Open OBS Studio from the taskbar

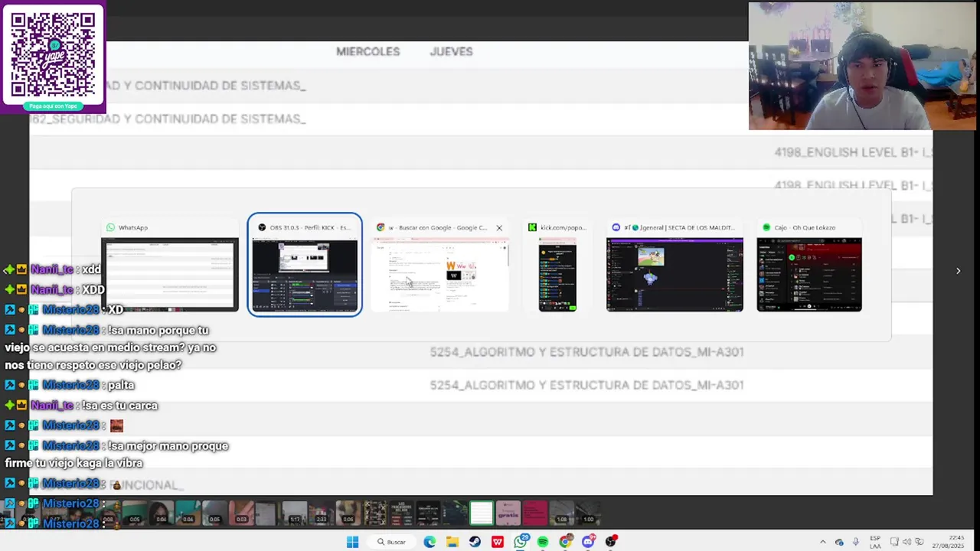point(611,542)
